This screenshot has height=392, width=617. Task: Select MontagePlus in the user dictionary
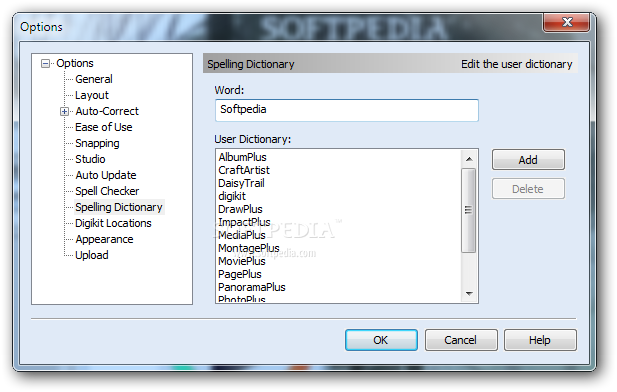click(x=249, y=248)
